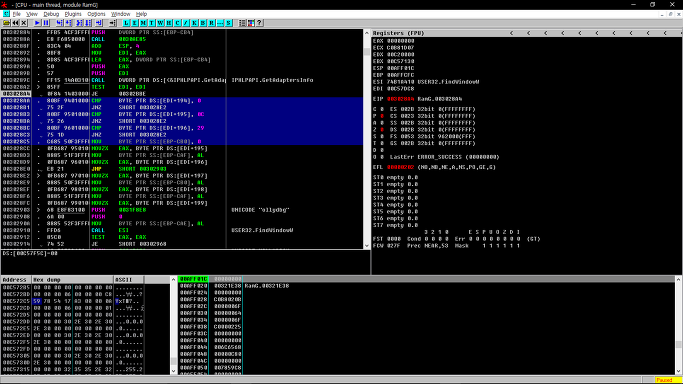Click the ASCII column header in dump

click(x=128, y=280)
